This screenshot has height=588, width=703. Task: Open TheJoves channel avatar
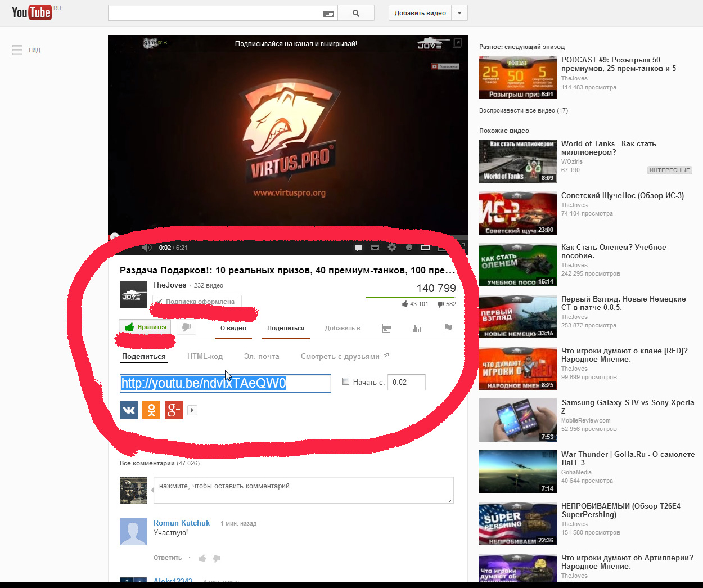[133, 295]
